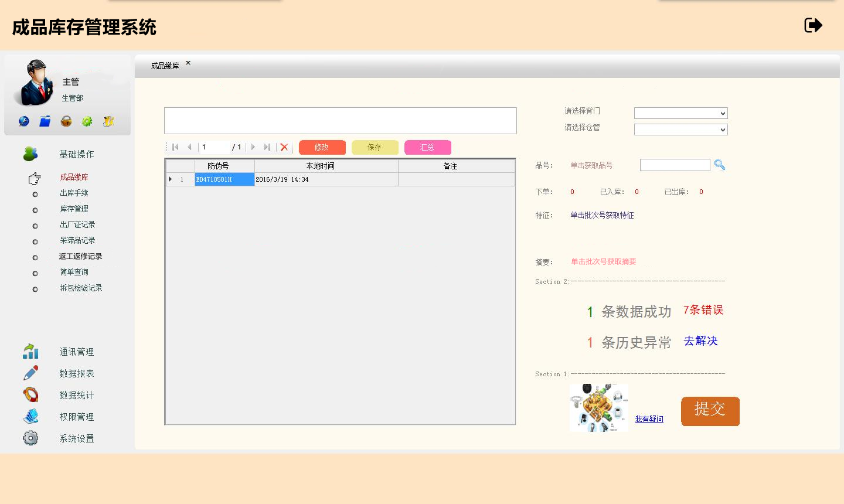Click the blue 去解决 link
The width and height of the screenshot is (844, 504).
click(x=700, y=341)
